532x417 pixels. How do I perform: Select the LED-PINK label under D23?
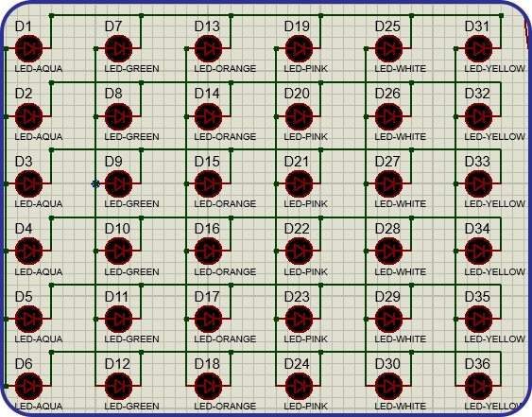306,339
